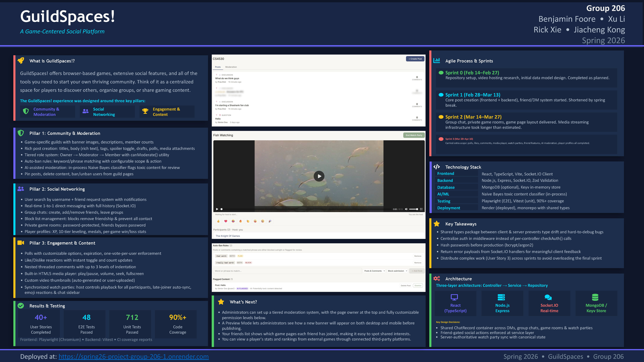The height and width of the screenshot is (362, 644).
Task: Click the + Add Rule button
Action: 417,271
